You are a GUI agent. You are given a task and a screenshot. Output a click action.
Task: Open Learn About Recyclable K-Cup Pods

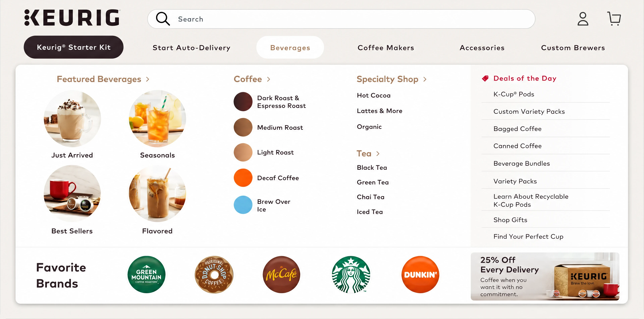pyautogui.click(x=531, y=200)
